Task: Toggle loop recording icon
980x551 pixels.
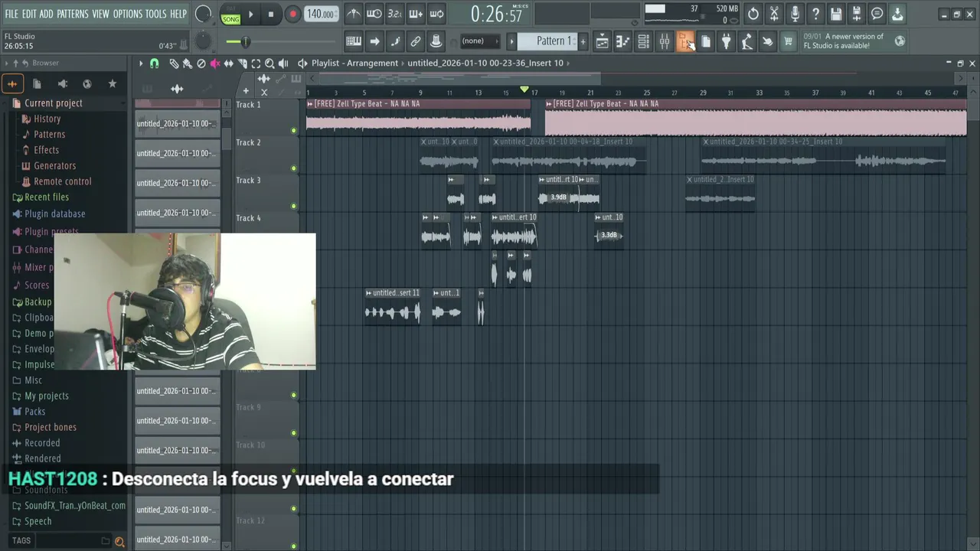Action: [x=436, y=14]
